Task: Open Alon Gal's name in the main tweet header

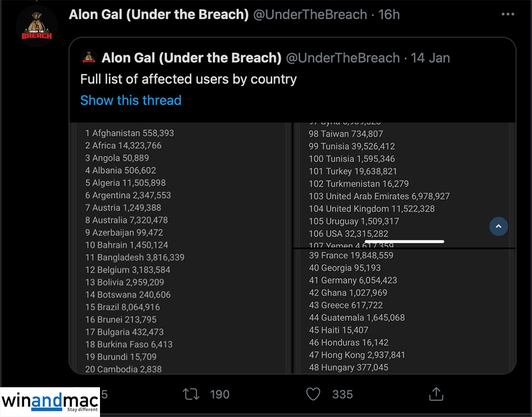Action: 159,14
